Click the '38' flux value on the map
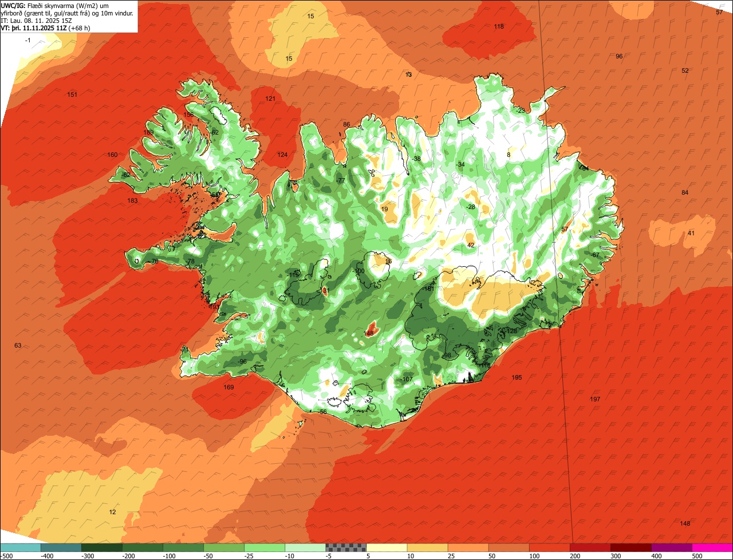The height and width of the screenshot is (560, 733). point(417,159)
